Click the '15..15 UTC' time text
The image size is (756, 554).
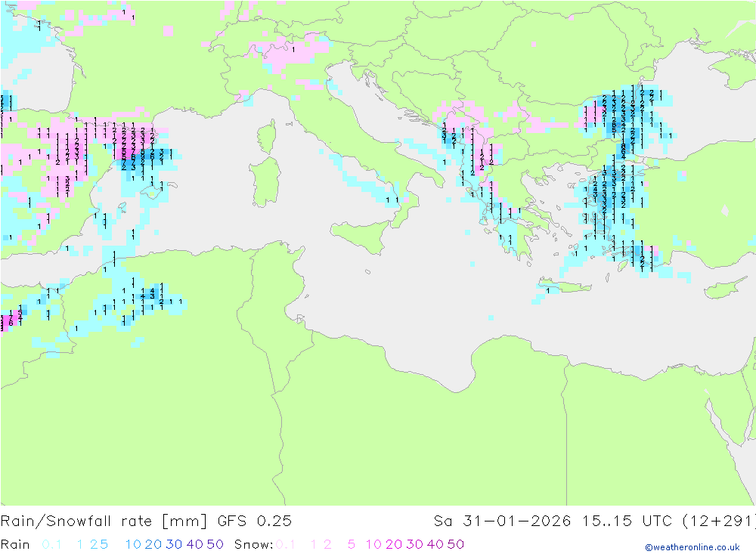coord(627,522)
